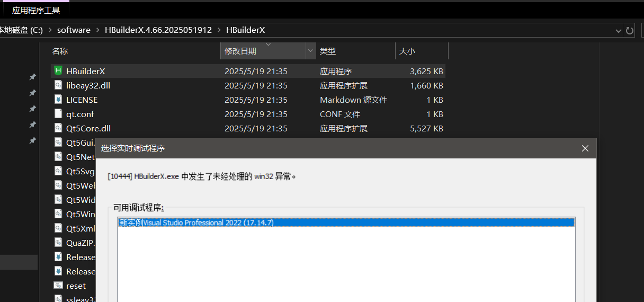Click the CONF 文件 type cell

340,114
